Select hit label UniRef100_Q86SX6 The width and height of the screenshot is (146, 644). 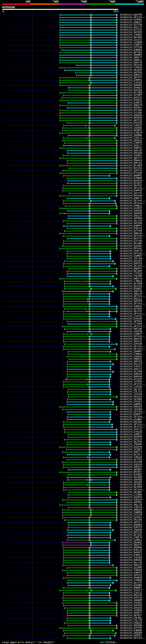tap(131, 339)
